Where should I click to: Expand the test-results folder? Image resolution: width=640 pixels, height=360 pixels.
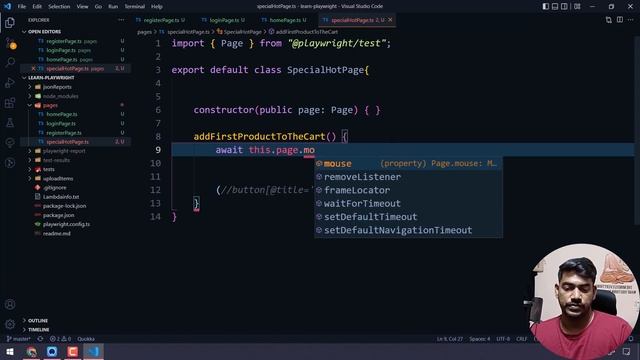[29, 160]
